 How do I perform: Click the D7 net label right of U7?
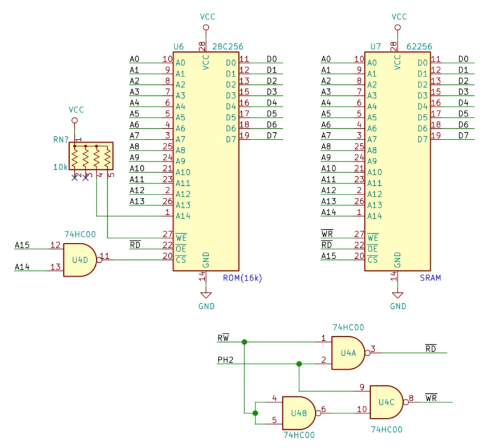[464, 135]
